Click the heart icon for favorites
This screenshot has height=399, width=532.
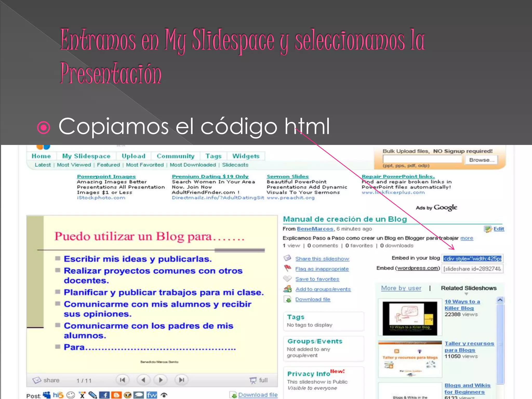pos(287,278)
